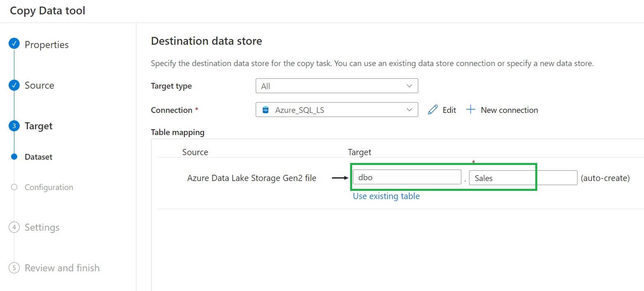Viewport: 644px width, 291px height.
Task: Open the Source wizard step
Action: tap(39, 85)
